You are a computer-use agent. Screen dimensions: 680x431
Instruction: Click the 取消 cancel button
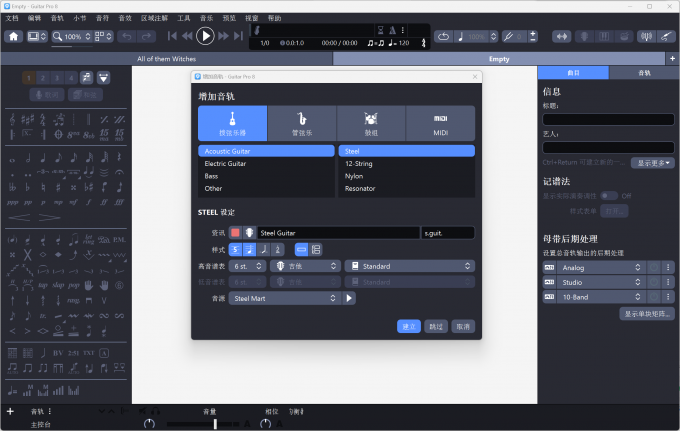click(462, 326)
